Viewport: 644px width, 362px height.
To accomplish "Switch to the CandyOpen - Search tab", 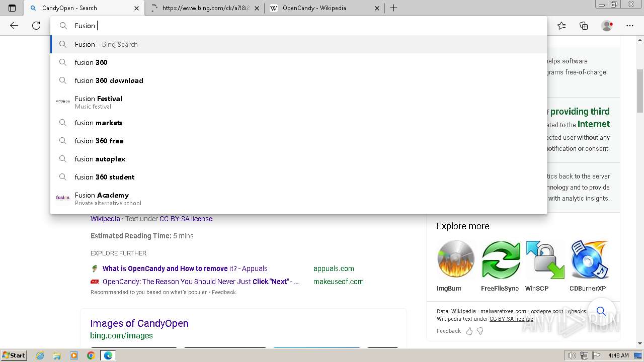I will click(84, 8).
